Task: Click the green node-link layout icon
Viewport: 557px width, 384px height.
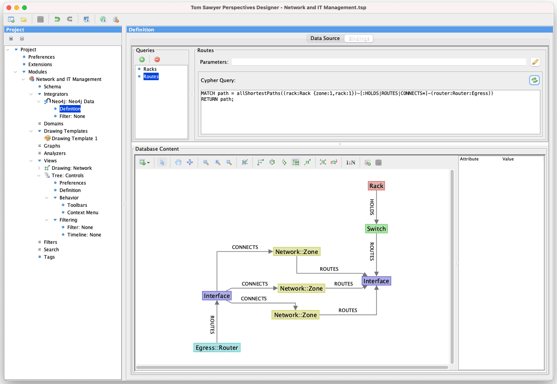Action: click(308, 162)
